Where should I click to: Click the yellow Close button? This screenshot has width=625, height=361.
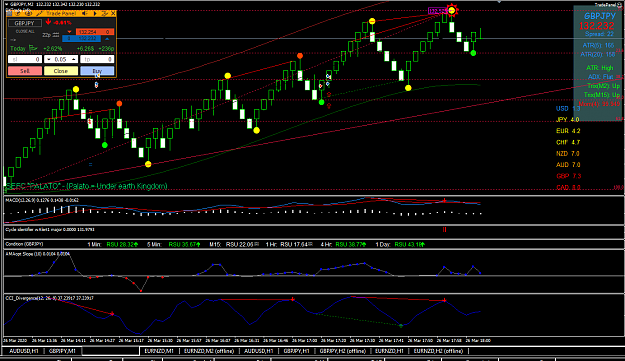[x=61, y=71]
